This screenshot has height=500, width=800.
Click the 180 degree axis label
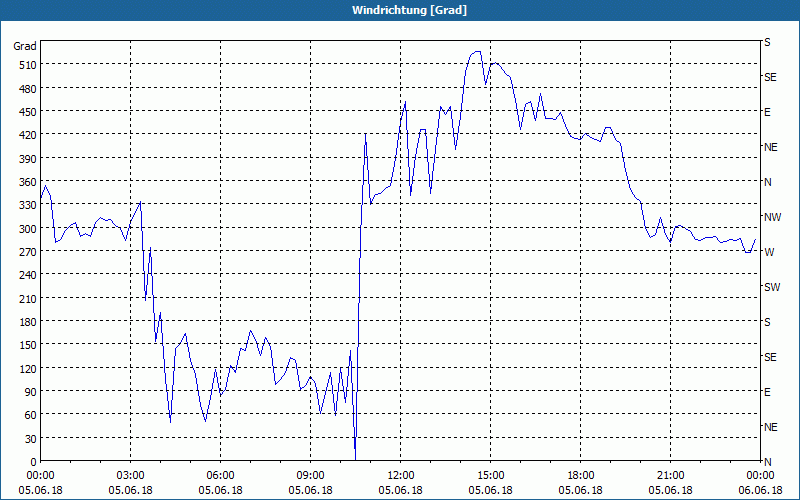[28, 322]
